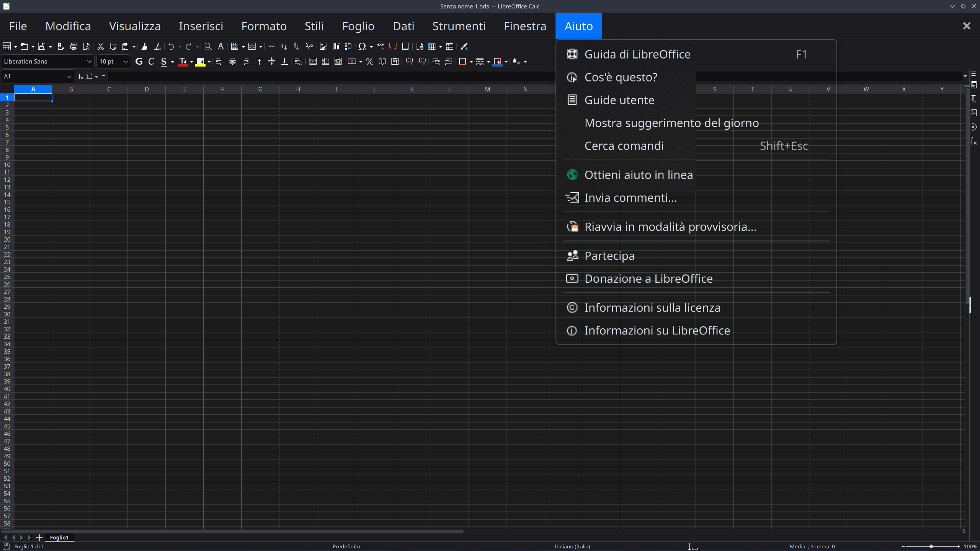Toggle Center Vertically alignment
Viewport: 980px width, 551px height.
(272, 61)
